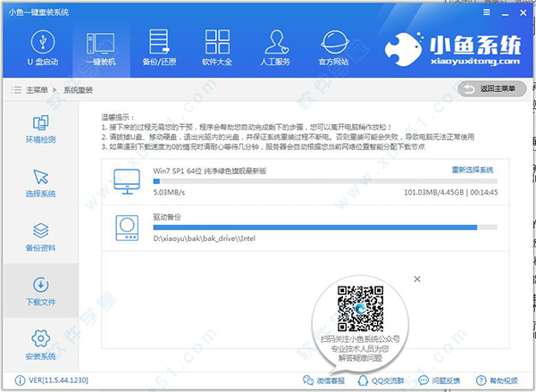Click the D:\xiaoyu\bak\bak_drive path text
The height and width of the screenshot is (392, 536).
204,238
